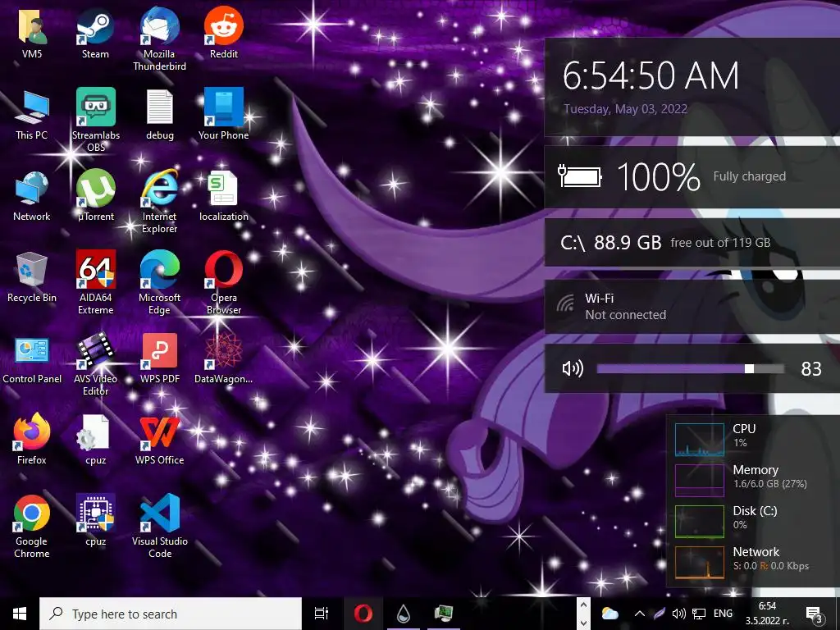This screenshot has width=840, height=630.
Task: Open Task View from the taskbar
Action: click(321, 614)
